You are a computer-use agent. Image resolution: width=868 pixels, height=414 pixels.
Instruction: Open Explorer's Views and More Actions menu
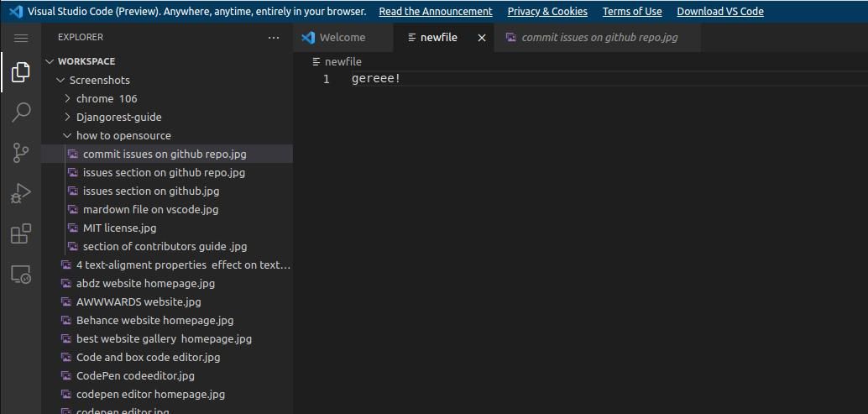(x=274, y=38)
